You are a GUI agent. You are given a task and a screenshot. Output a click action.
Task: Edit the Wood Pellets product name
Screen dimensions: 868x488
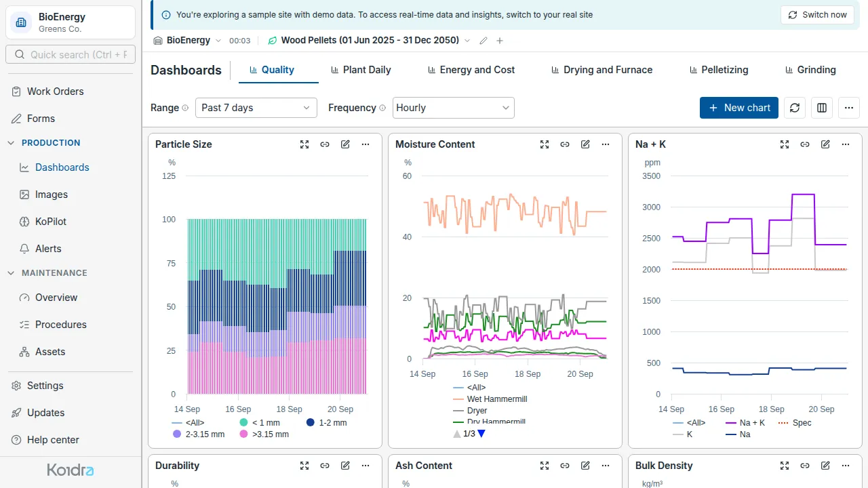click(484, 41)
